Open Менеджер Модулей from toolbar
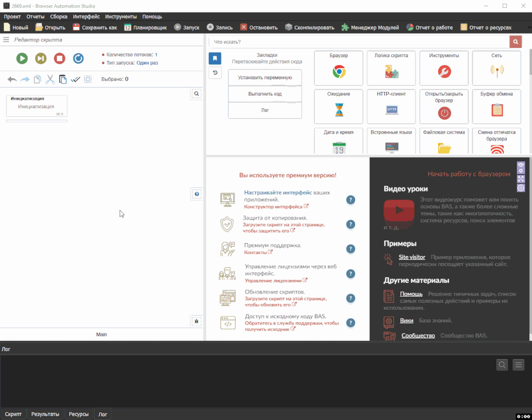The image size is (532, 420). point(370,27)
